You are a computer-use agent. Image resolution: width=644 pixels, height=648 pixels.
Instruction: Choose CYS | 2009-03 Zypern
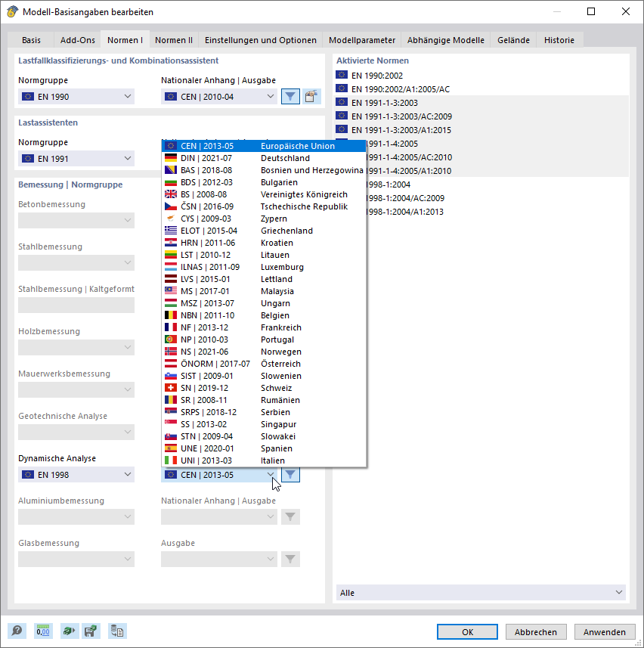coord(264,219)
